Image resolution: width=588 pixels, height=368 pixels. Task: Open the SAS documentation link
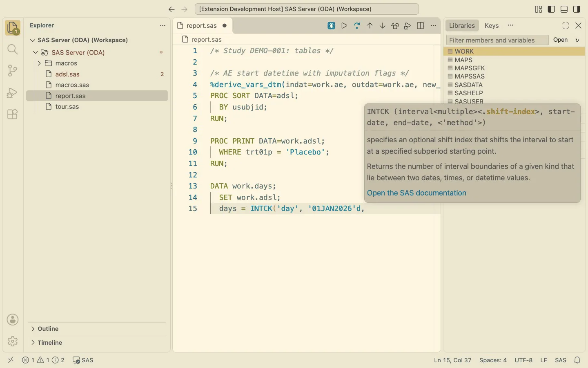[416, 193]
